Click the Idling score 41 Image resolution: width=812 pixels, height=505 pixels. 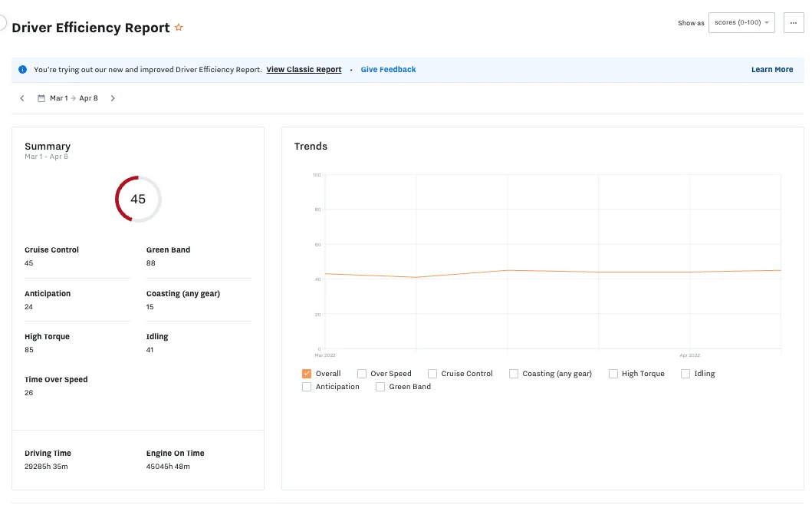coord(150,350)
